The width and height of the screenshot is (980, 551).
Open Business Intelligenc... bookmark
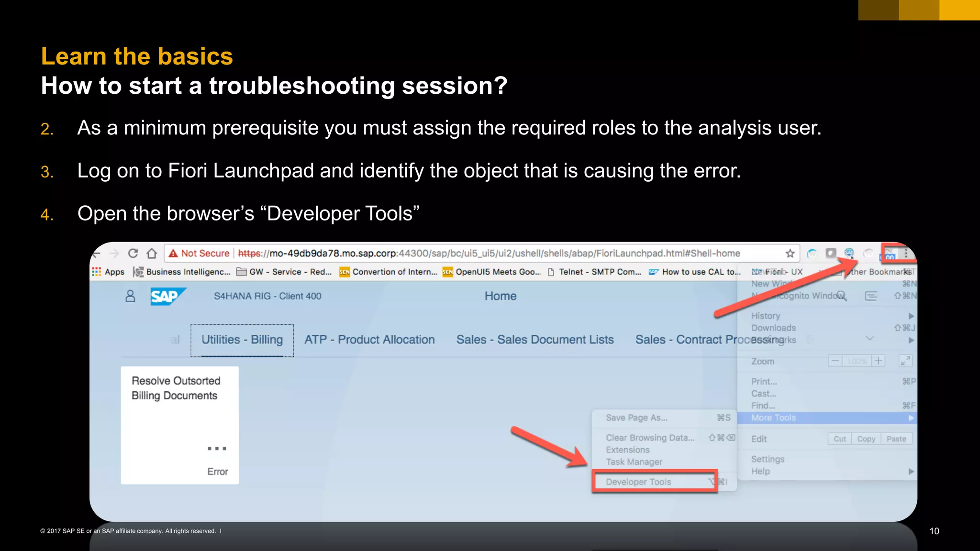[182, 272]
